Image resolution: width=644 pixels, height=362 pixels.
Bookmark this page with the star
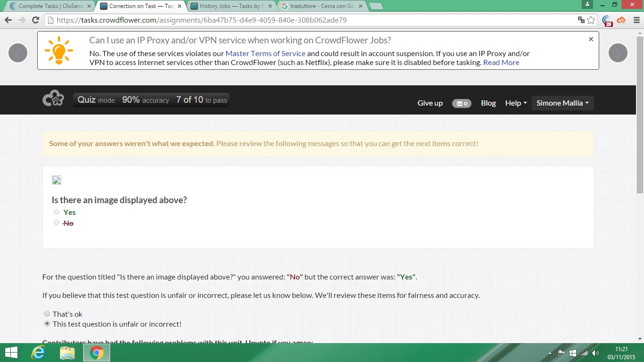pos(591,20)
